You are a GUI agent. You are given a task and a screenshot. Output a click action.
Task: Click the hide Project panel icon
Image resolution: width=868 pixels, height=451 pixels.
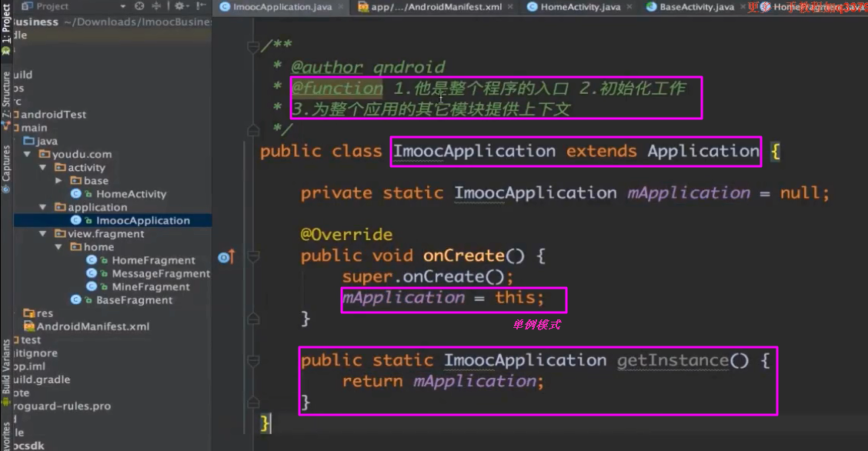coord(202,6)
